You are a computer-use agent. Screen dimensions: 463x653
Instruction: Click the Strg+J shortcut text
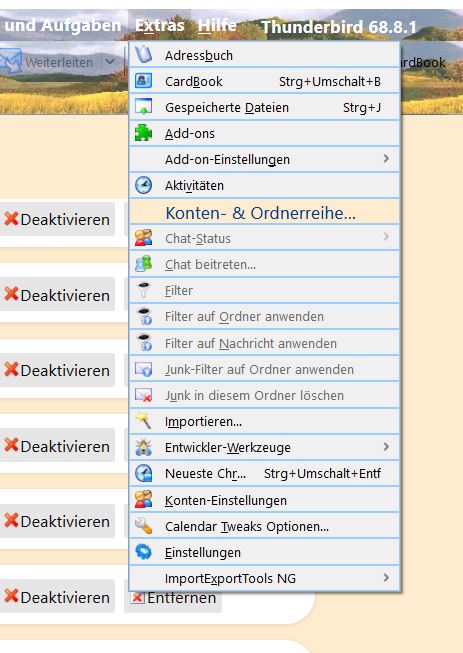coord(361,107)
